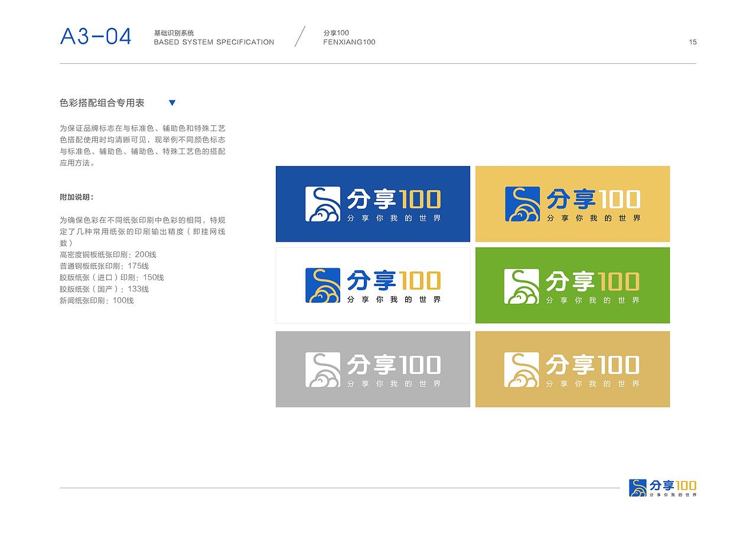
Task: Select the logo card on blue background
Action: (373, 204)
